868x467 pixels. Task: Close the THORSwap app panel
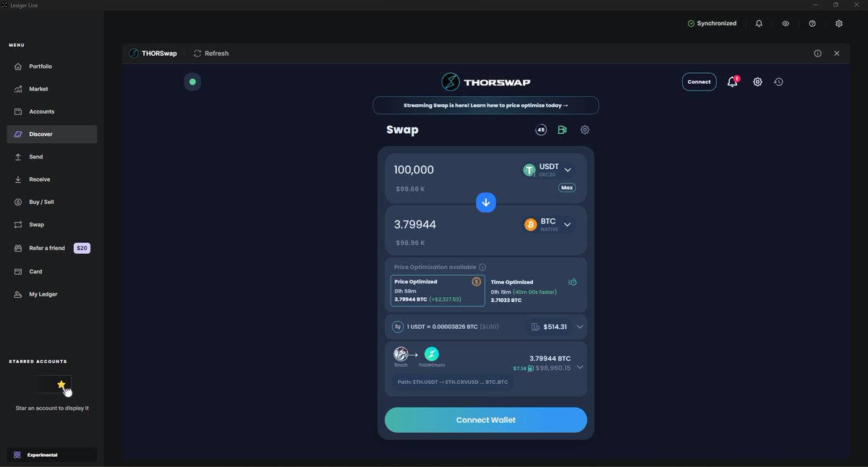coord(837,53)
